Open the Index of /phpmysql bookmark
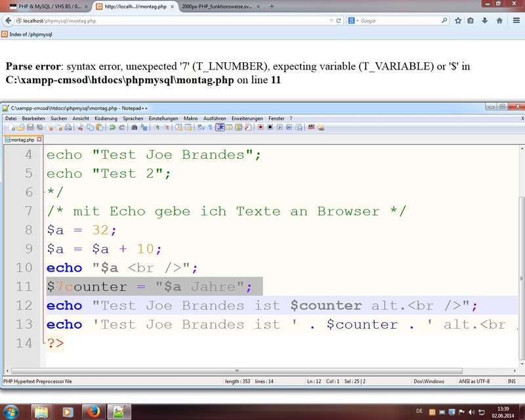Image resolution: width=525 pixels, height=420 pixels. point(26,33)
